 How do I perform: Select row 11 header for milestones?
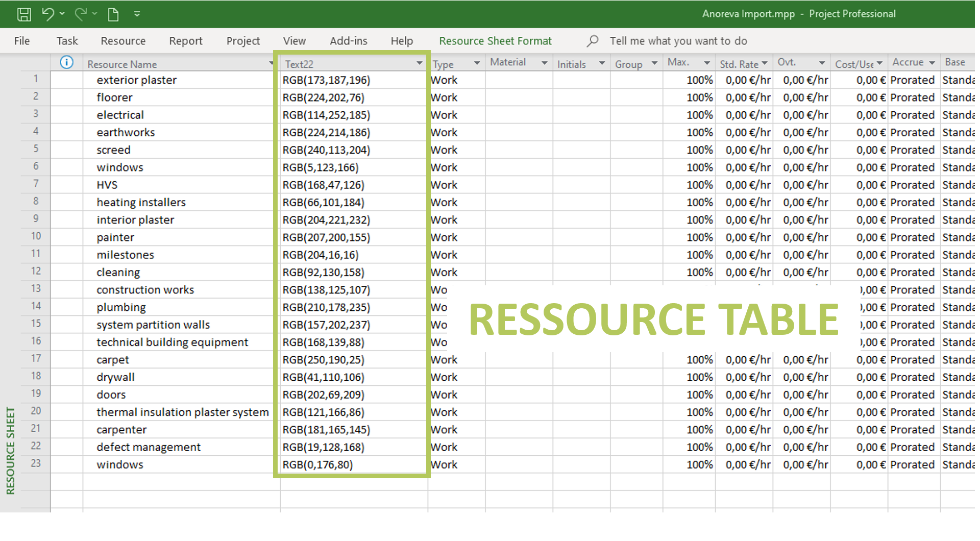pyautogui.click(x=36, y=254)
